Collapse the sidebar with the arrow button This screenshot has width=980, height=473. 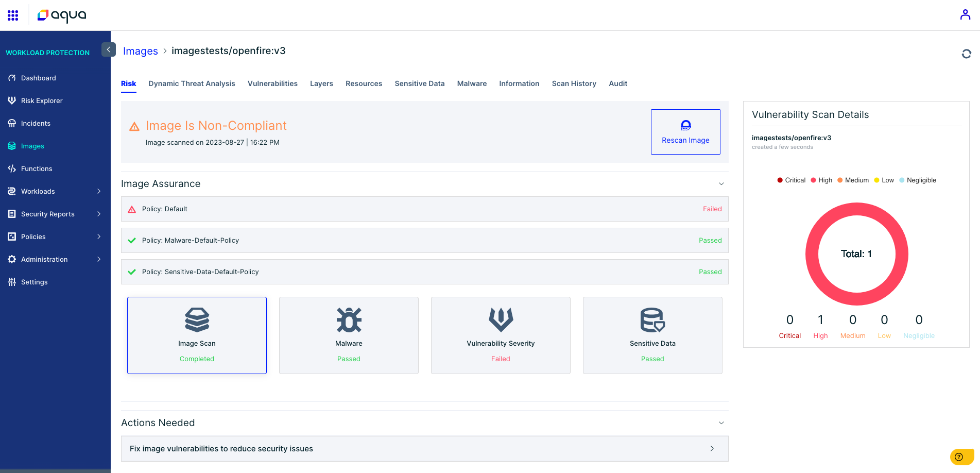tap(109, 49)
